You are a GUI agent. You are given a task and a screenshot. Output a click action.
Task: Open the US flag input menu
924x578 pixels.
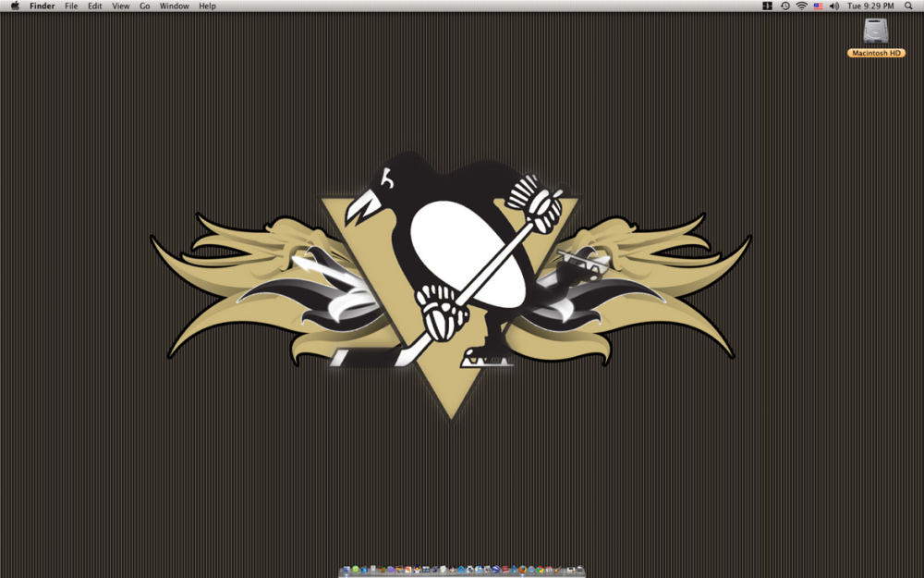click(x=818, y=6)
